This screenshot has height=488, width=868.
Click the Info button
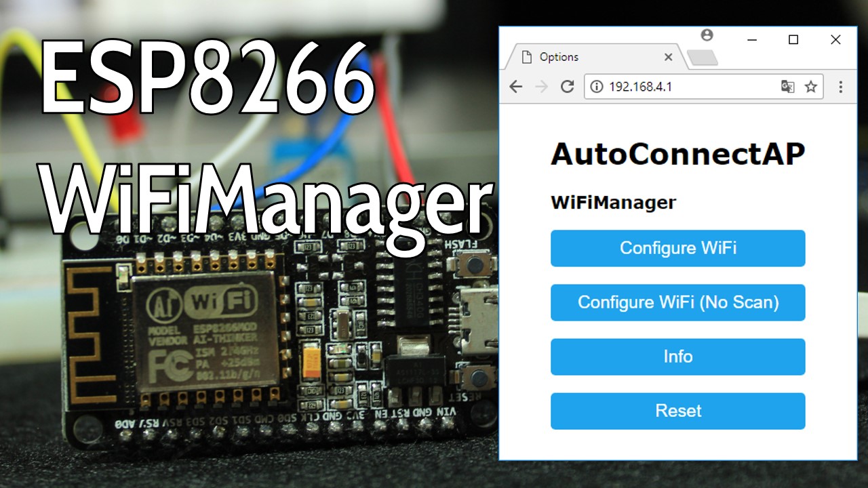click(x=677, y=357)
